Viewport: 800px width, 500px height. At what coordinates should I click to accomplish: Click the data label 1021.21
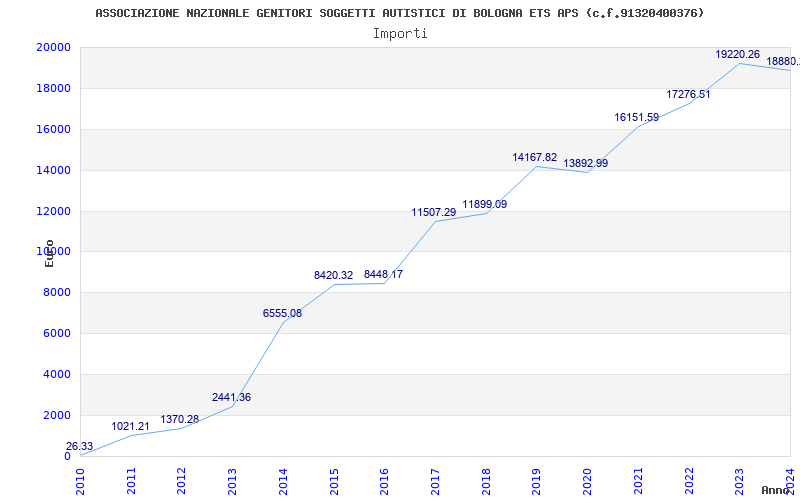point(131,426)
